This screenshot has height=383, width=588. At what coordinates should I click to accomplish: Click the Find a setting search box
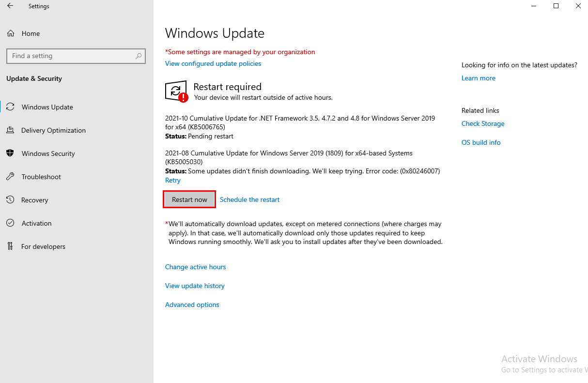point(76,56)
